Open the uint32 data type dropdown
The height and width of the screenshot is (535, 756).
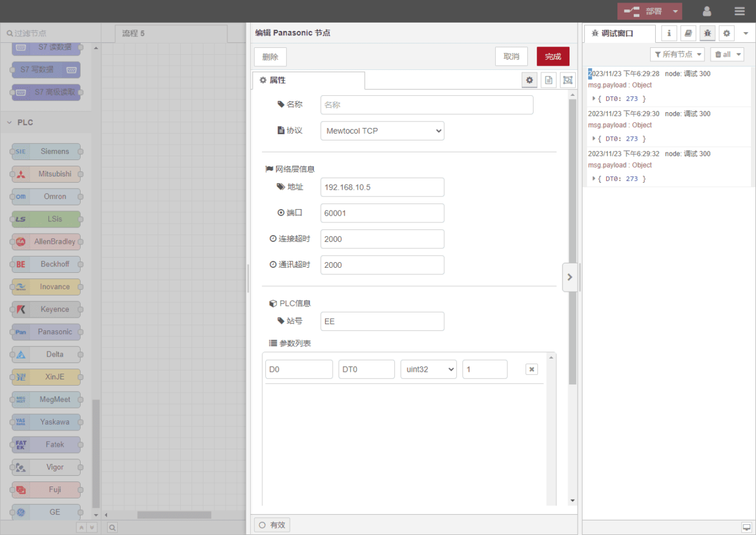pyautogui.click(x=428, y=369)
